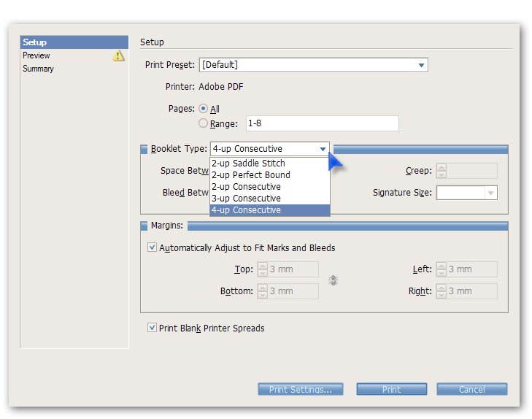
Task: Click the Creep value field
Action: coord(471,171)
